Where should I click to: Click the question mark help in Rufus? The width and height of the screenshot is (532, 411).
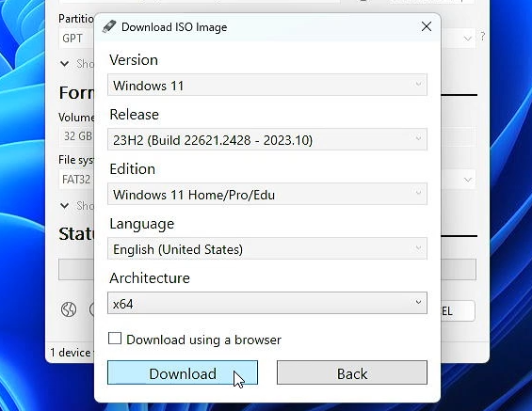(x=482, y=37)
